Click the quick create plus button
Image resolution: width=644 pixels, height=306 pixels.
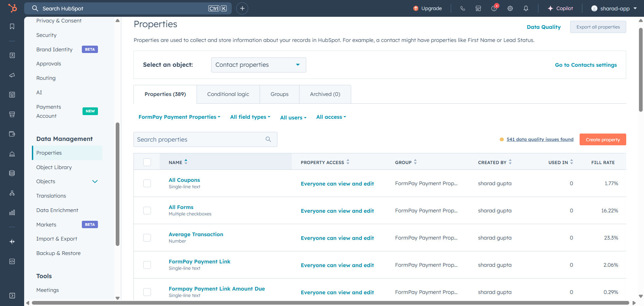click(242, 8)
